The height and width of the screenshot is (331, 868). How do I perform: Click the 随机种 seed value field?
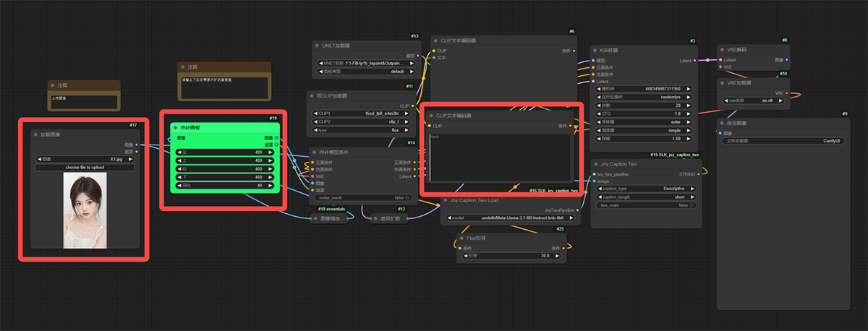pos(644,88)
